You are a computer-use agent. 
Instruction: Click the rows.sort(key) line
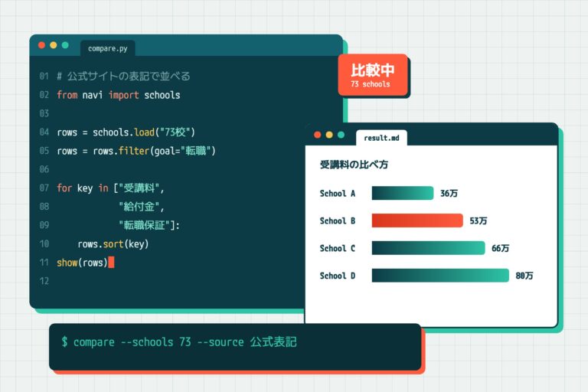113,243
